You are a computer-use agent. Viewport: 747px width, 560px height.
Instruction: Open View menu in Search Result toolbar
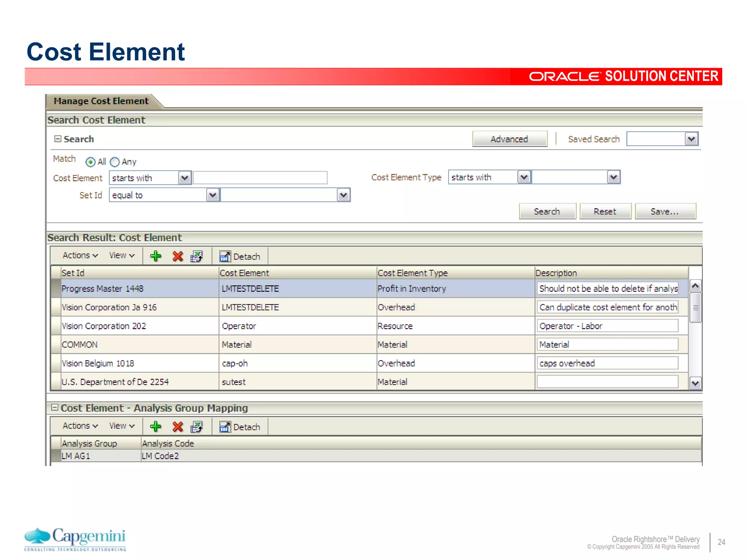tap(122, 256)
